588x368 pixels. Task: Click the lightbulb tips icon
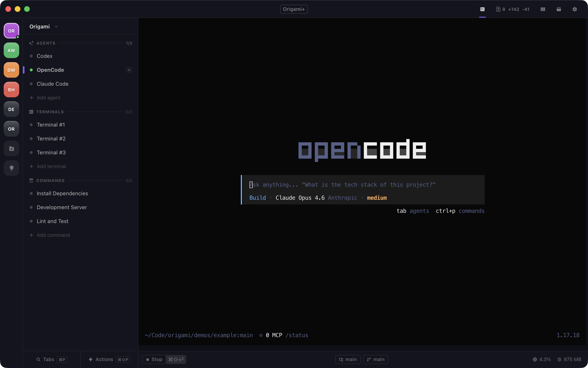(x=11, y=168)
